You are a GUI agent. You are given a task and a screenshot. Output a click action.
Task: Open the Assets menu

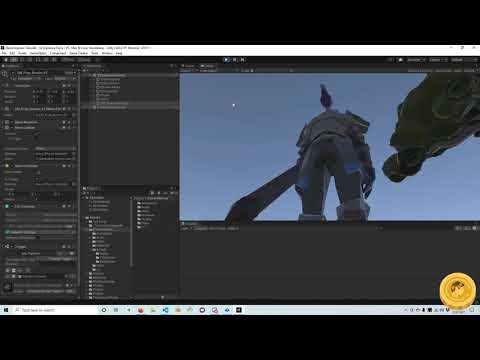click(x=22, y=53)
